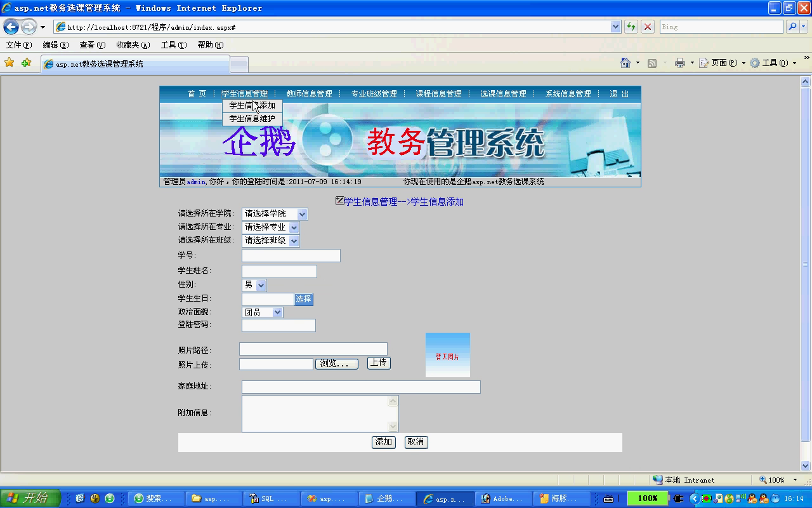Click the 学生姓名 name field

[x=279, y=272]
